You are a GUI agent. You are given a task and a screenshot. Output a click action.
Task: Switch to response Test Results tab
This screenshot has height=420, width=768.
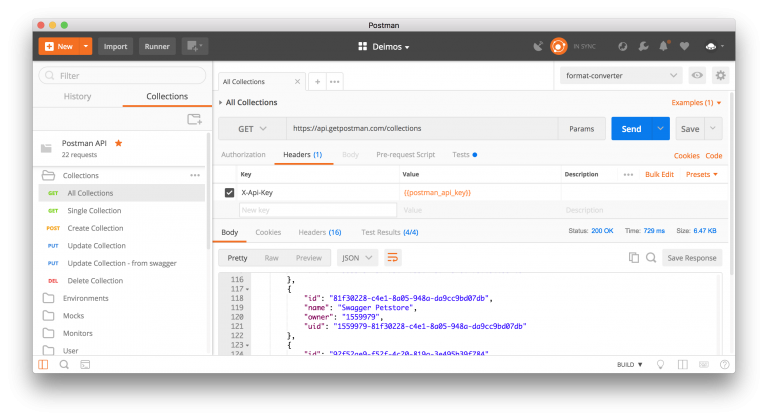click(390, 232)
